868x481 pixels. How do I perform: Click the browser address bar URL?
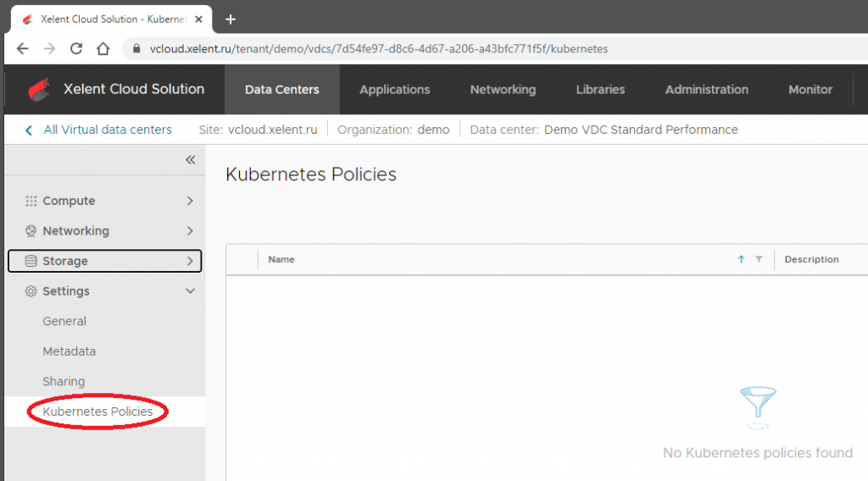coord(379,48)
